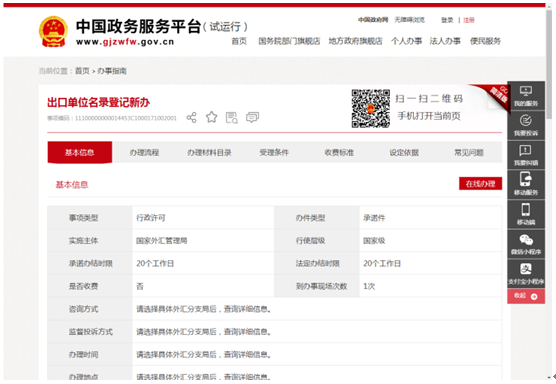Viewport: 556px width, 384px height.
Task: Click the share icon under the title
Action: (x=191, y=117)
